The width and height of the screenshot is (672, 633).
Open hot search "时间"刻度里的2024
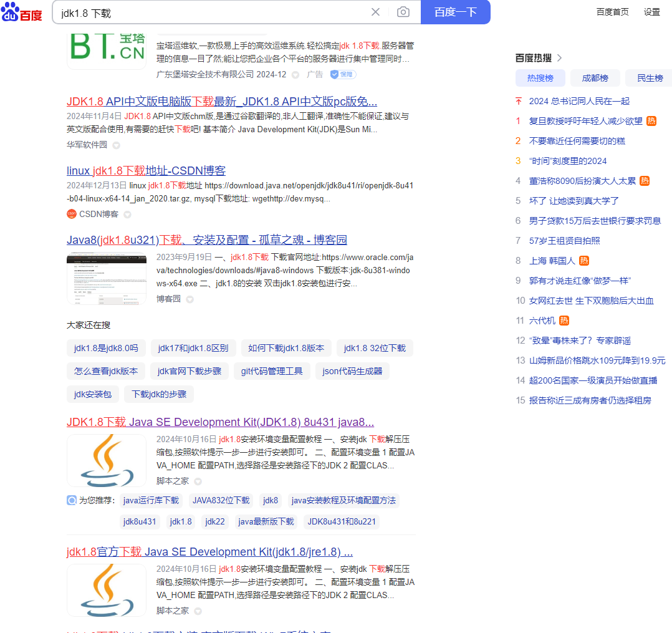point(568,161)
